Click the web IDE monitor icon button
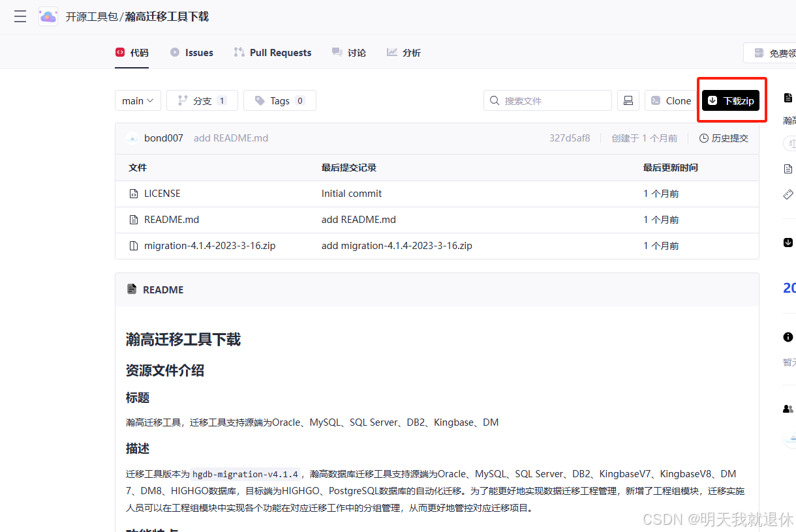This screenshot has width=796, height=532. pos(628,100)
